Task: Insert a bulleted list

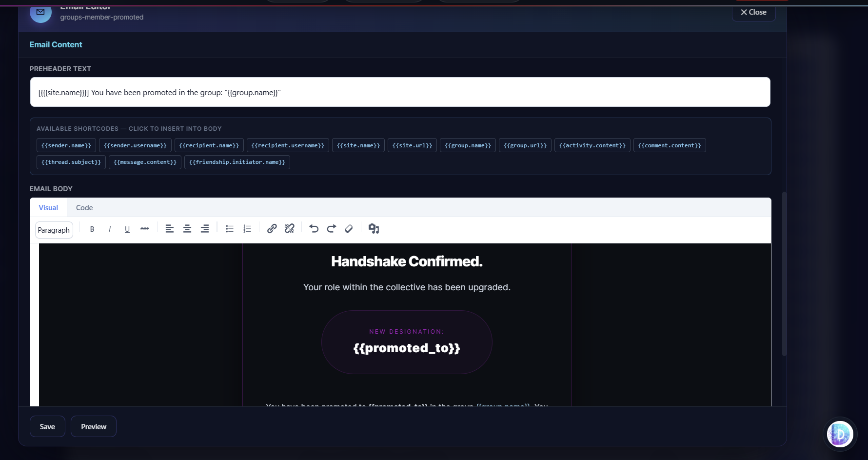Action: click(x=230, y=229)
